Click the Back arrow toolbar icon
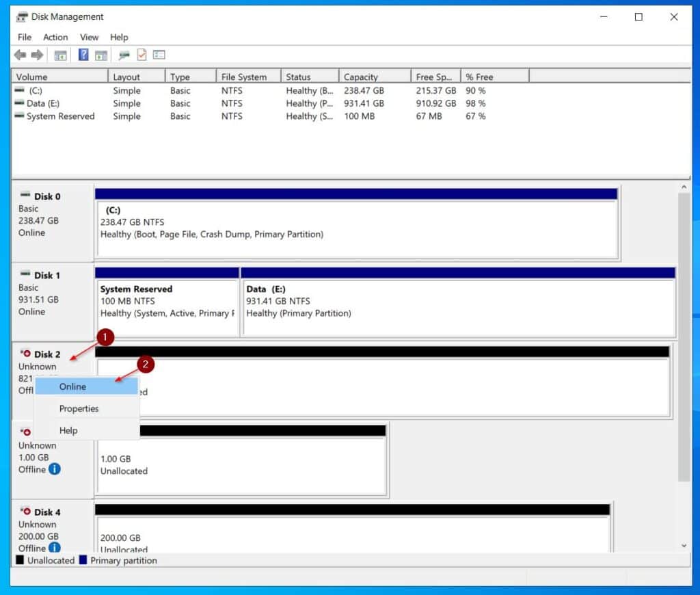Screen dimensions: 700x595 click(20, 55)
